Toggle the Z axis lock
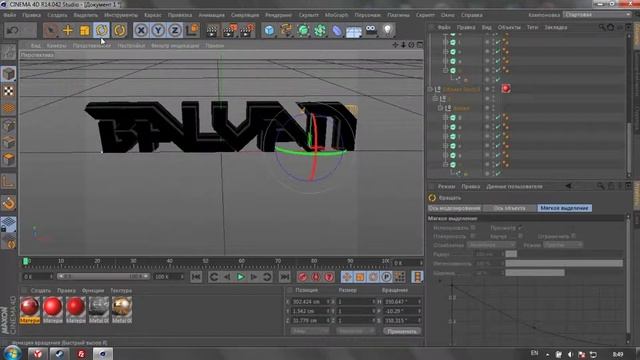Screen dimensions: 640x360 [x=175, y=30]
